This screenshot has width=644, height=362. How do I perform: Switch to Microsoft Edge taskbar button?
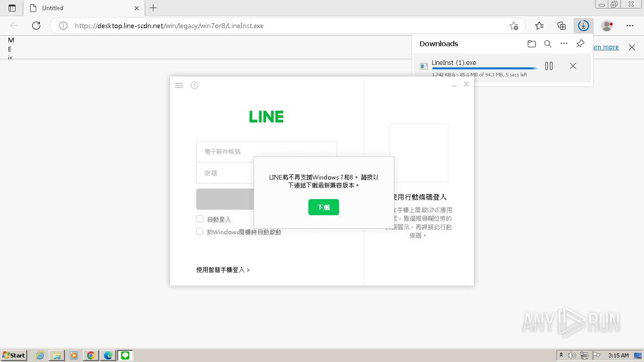[x=108, y=355]
